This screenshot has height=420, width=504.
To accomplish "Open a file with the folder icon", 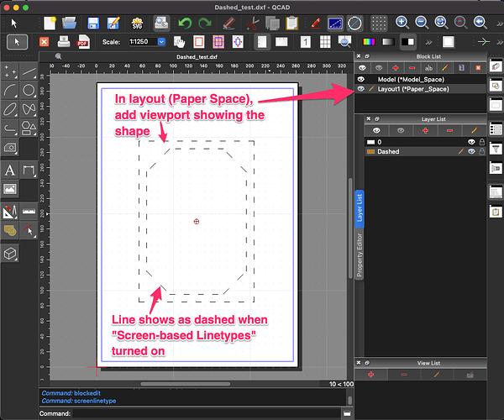I will point(69,24).
